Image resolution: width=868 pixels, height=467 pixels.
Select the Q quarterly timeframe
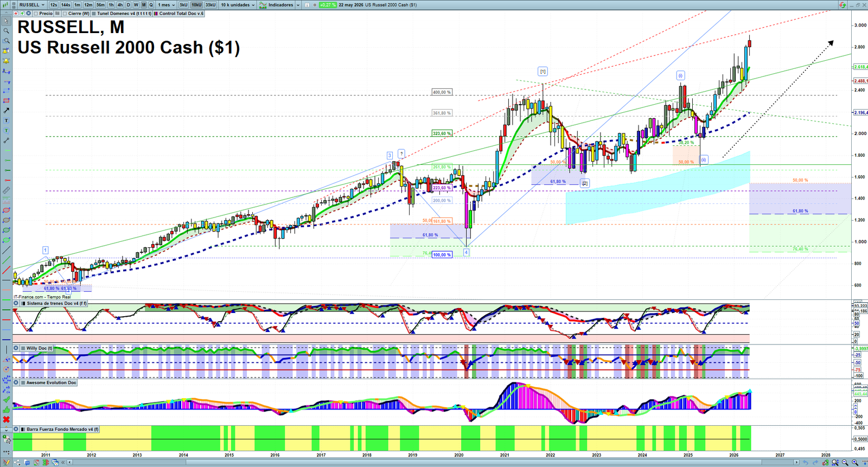point(151,5)
